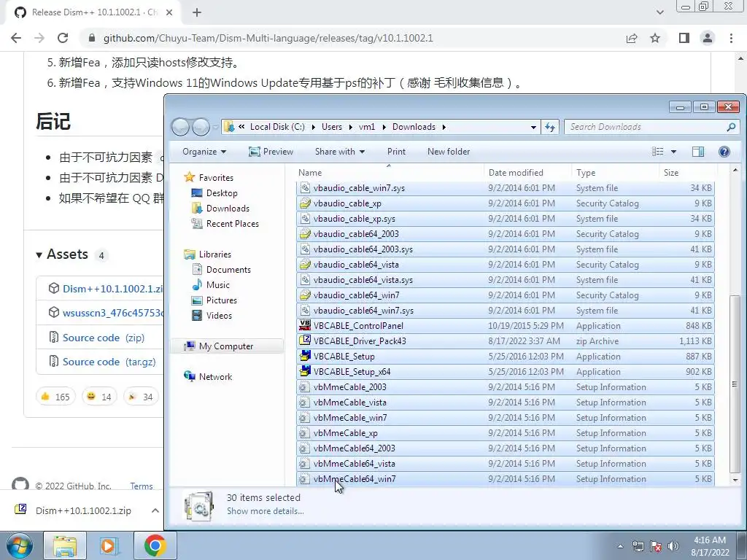Click laugh reaction 14
Viewport: 747px width, 560px height.
[x=99, y=397]
